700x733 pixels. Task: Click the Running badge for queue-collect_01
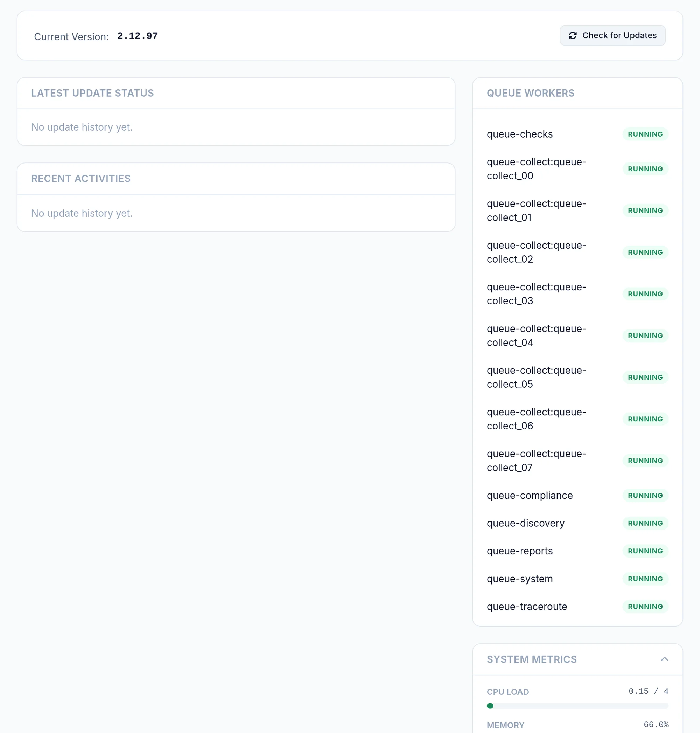pyautogui.click(x=645, y=210)
